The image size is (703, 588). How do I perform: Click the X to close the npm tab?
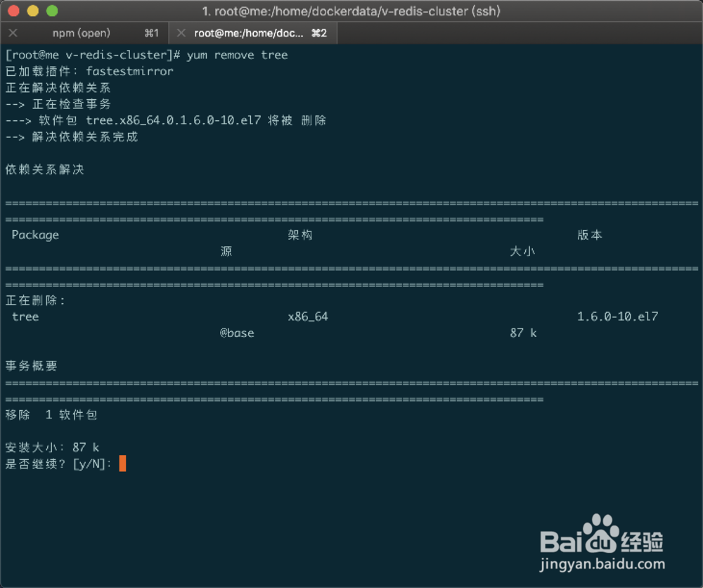[x=13, y=32]
